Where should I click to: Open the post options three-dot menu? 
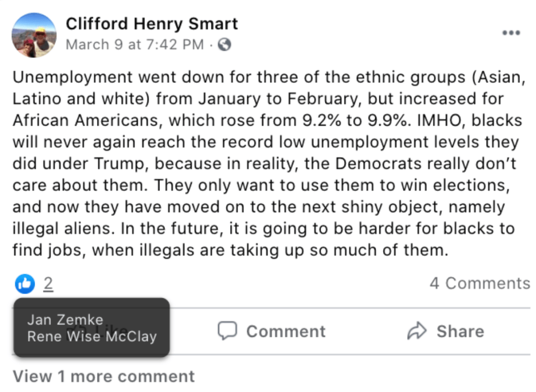(x=511, y=33)
